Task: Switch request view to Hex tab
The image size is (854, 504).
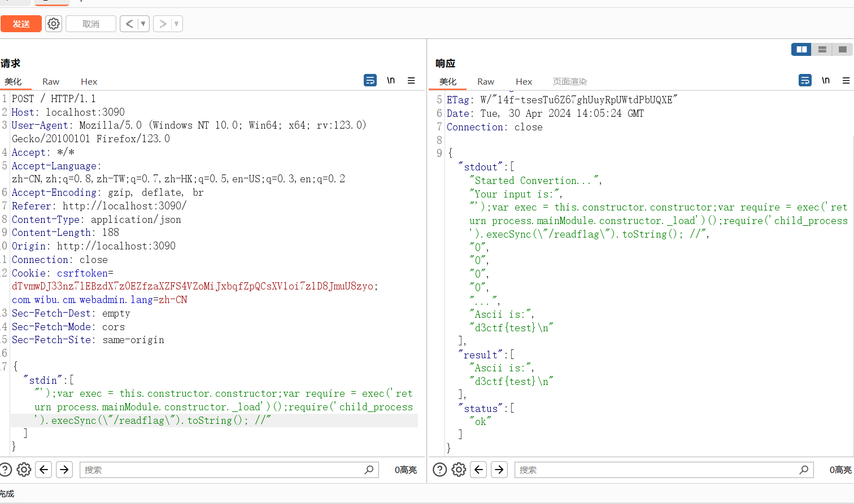Action: coord(89,82)
